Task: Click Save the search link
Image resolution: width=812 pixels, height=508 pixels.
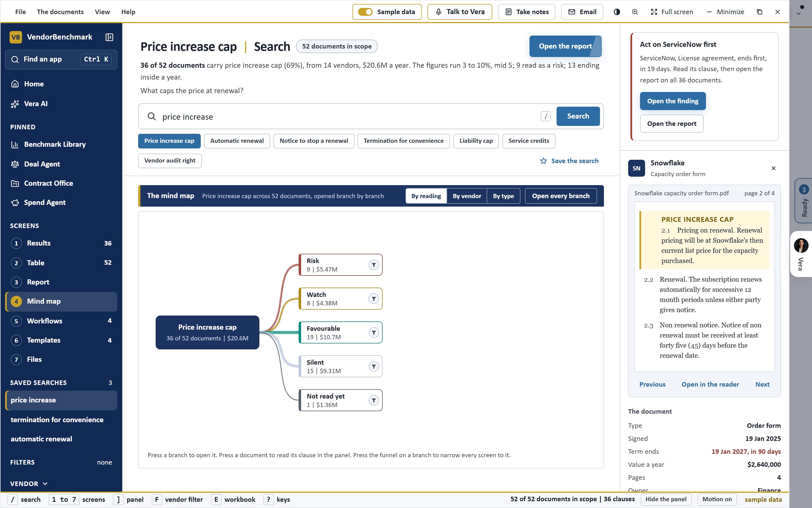Action: click(x=570, y=161)
